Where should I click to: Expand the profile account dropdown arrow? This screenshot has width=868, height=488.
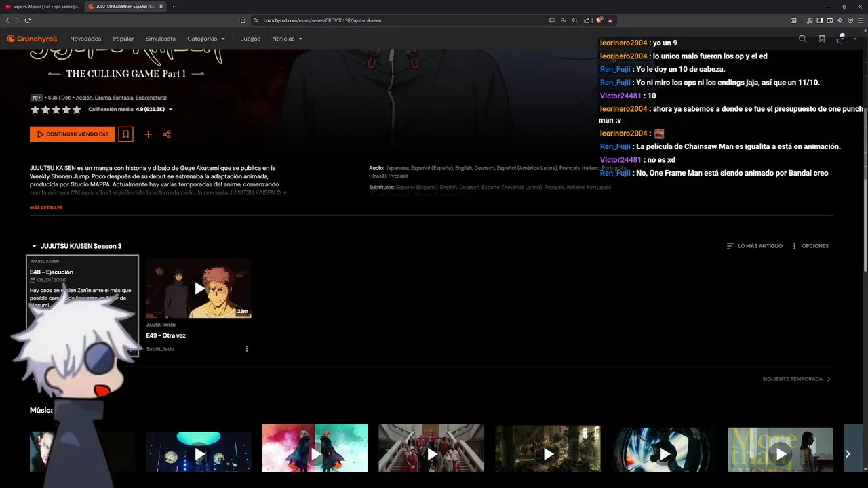click(854, 39)
